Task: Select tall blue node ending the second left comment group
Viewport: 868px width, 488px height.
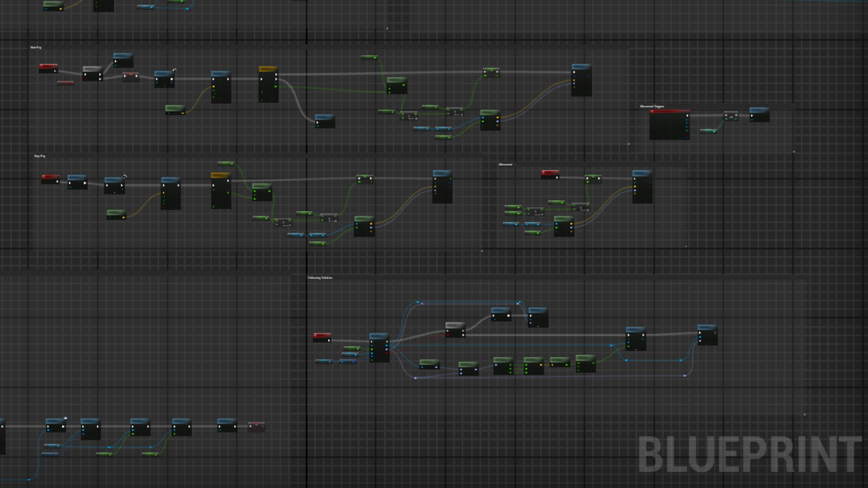Action: (x=443, y=187)
